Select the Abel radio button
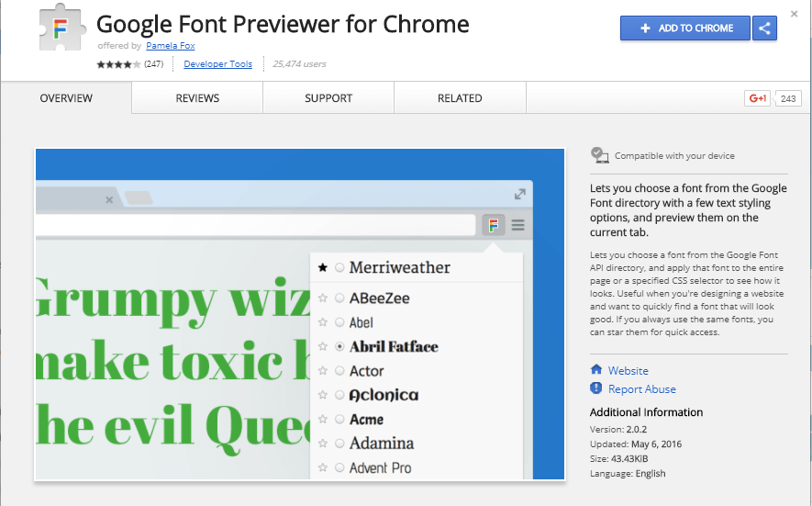Image resolution: width=812 pixels, height=506 pixels. click(339, 322)
